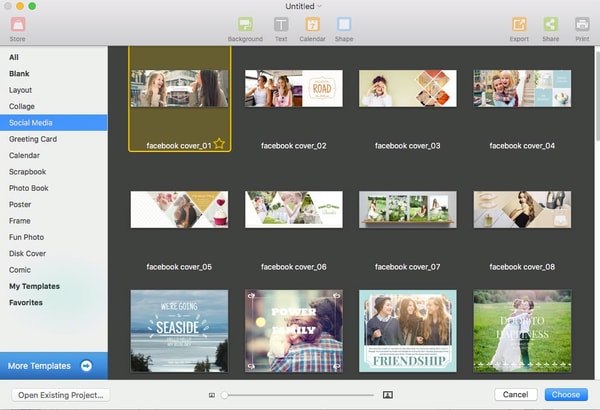The height and width of the screenshot is (410, 600).
Task: Click the Share icon
Action: pyautogui.click(x=551, y=25)
